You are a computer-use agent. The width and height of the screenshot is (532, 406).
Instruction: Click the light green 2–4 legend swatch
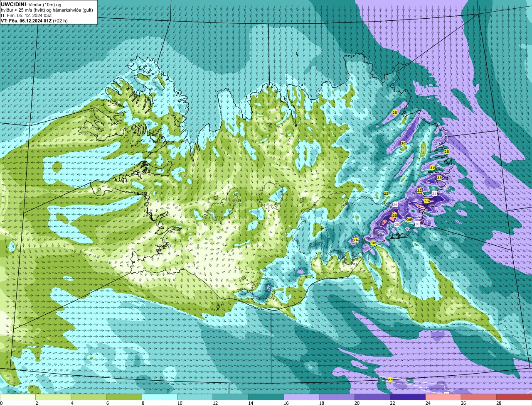[x=53, y=397]
